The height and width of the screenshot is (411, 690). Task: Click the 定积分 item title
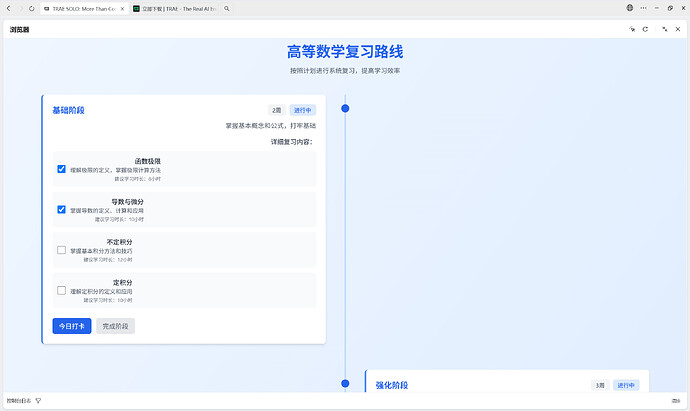122,283
